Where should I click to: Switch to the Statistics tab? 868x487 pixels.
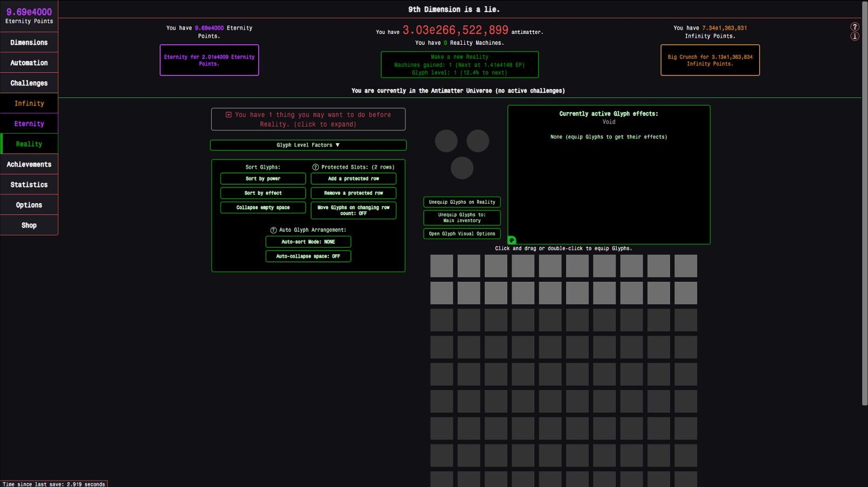pos(29,184)
